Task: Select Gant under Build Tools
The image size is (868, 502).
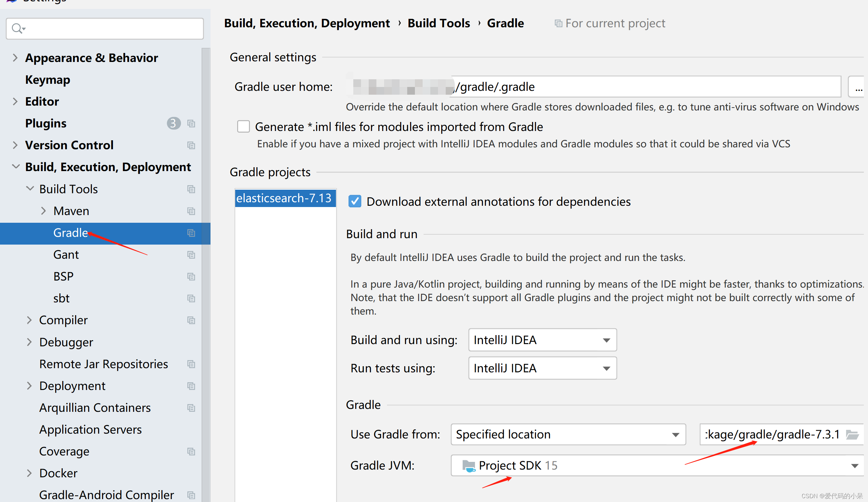Action: point(66,255)
